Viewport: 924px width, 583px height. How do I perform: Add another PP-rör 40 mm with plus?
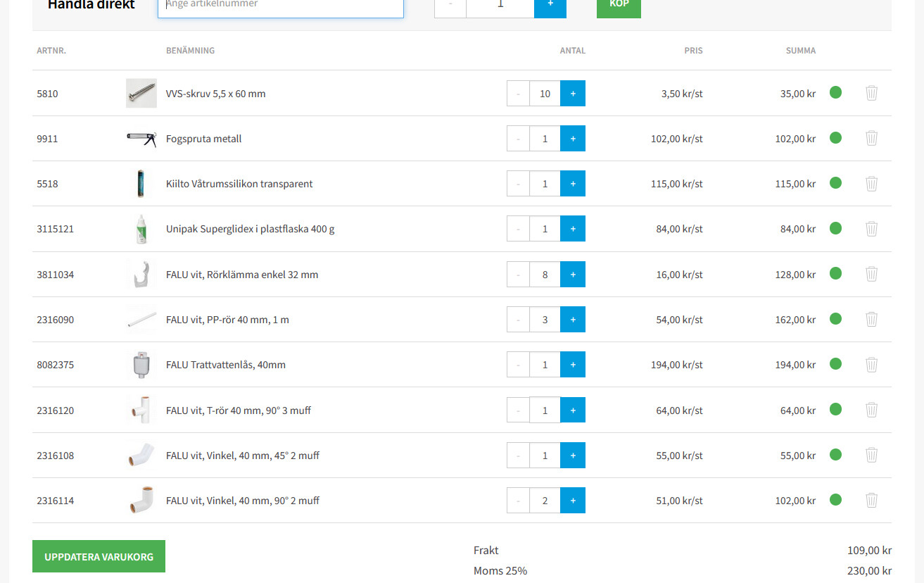[573, 320]
